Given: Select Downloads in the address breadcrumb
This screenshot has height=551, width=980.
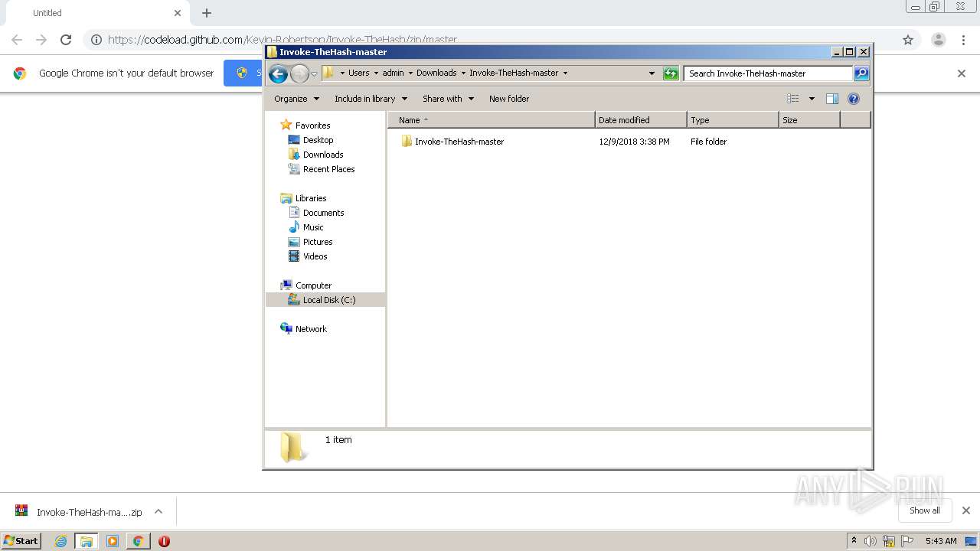Looking at the screenshot, I should (x=436, y=73).
